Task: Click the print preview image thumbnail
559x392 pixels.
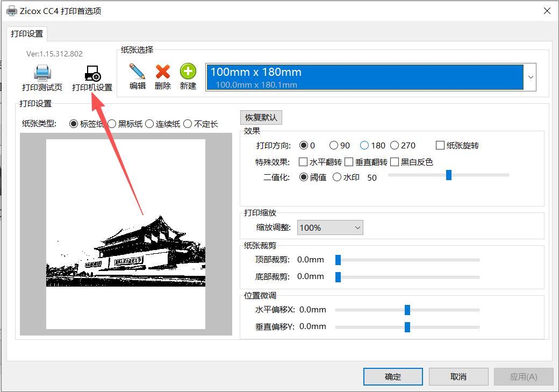Action: (126, 234)
